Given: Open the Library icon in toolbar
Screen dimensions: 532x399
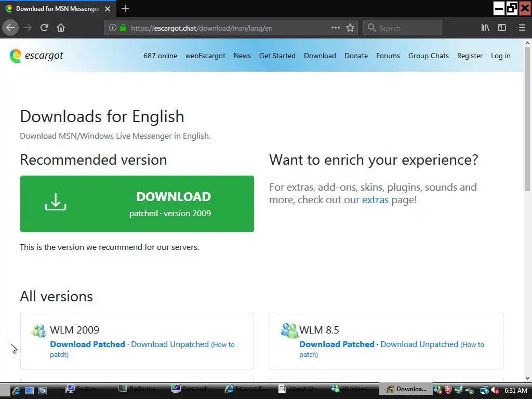Looking at the screenshot, I should [x=485, y=28].
